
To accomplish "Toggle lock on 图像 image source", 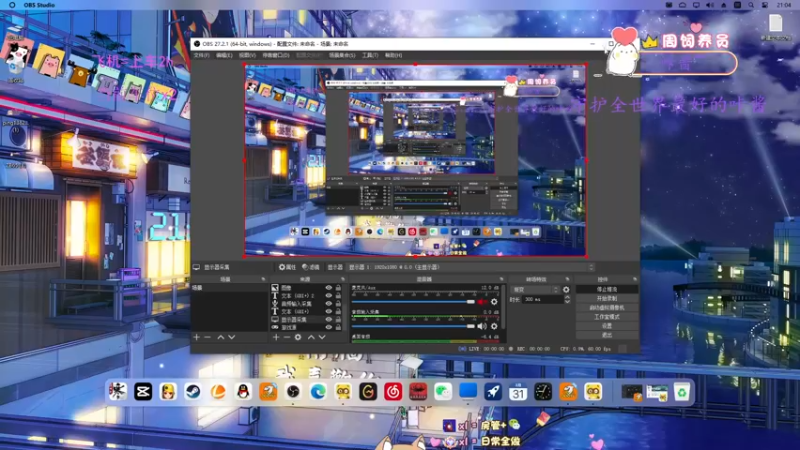I will click(338, 288).
